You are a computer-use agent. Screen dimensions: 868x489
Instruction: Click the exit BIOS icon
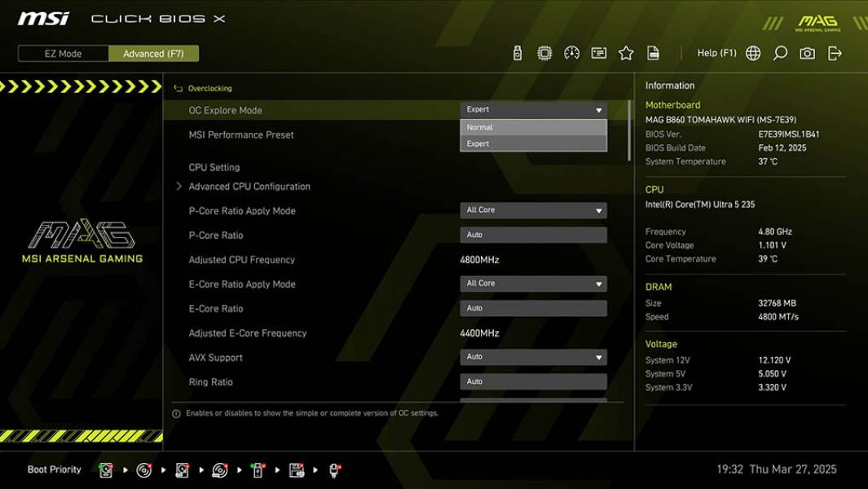[835, 53]
